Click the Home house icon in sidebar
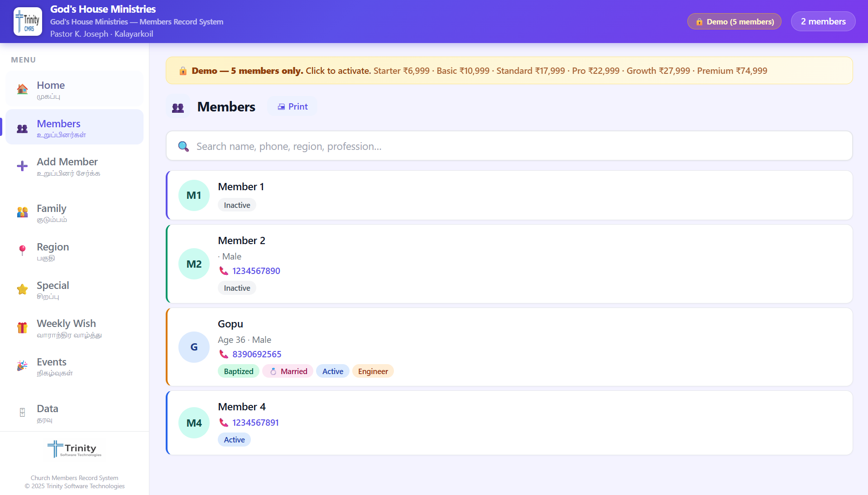 22,89
